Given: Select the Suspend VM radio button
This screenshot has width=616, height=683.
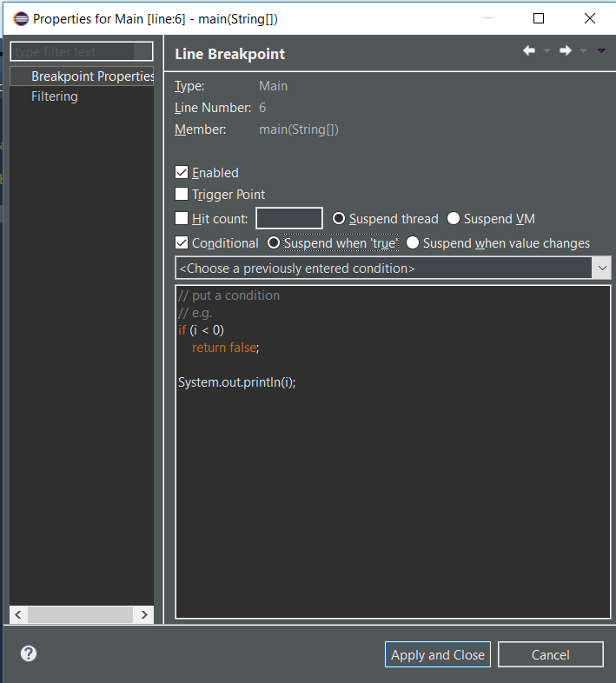Looking at the screenshot, I should point(454,218).
